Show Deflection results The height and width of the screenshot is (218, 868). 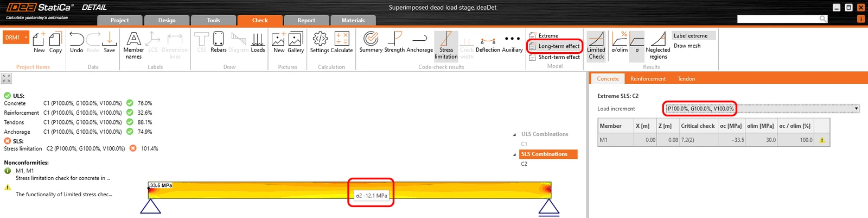click(488, 42)
